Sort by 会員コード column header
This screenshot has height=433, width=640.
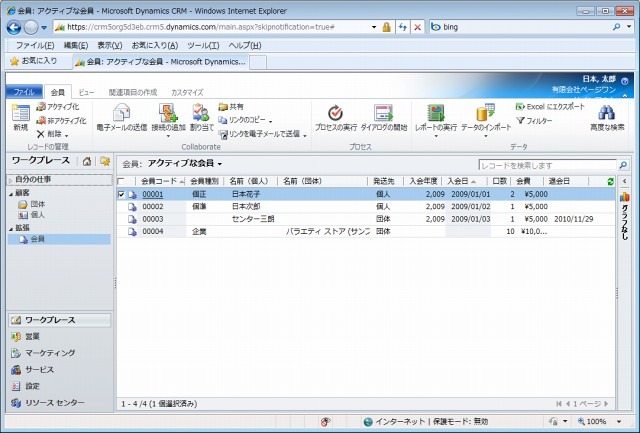point(161,181)
